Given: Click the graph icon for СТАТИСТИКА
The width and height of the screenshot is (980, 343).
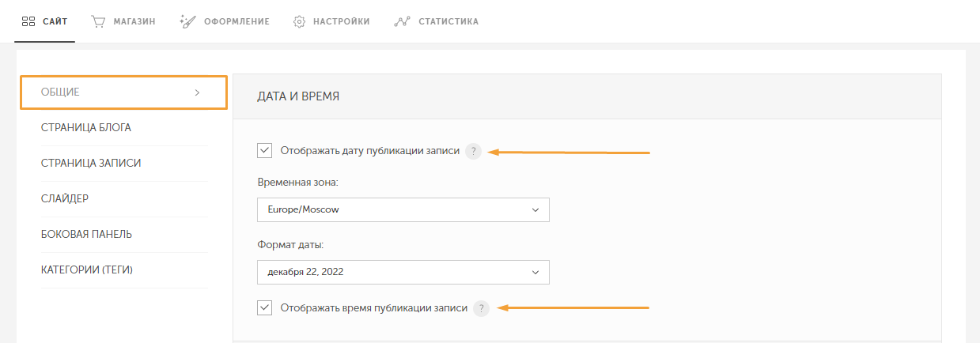Looking at the screenshot, I should 401,21.
